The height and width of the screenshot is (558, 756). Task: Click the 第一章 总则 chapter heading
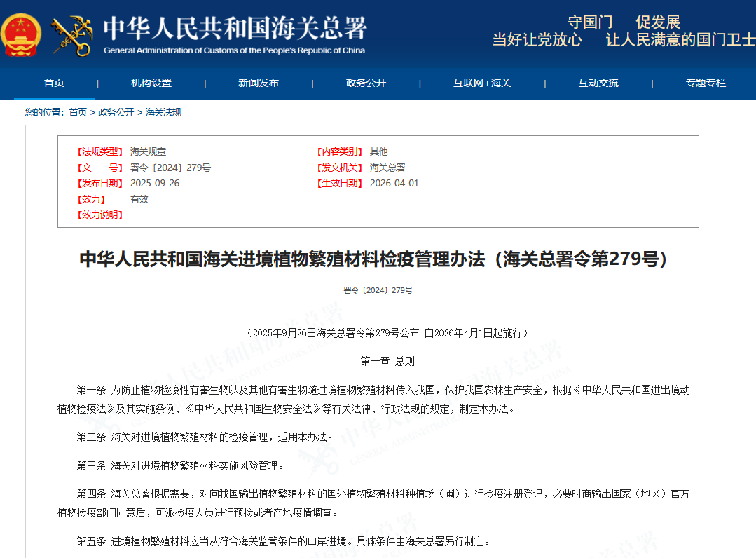coord(387,361)
